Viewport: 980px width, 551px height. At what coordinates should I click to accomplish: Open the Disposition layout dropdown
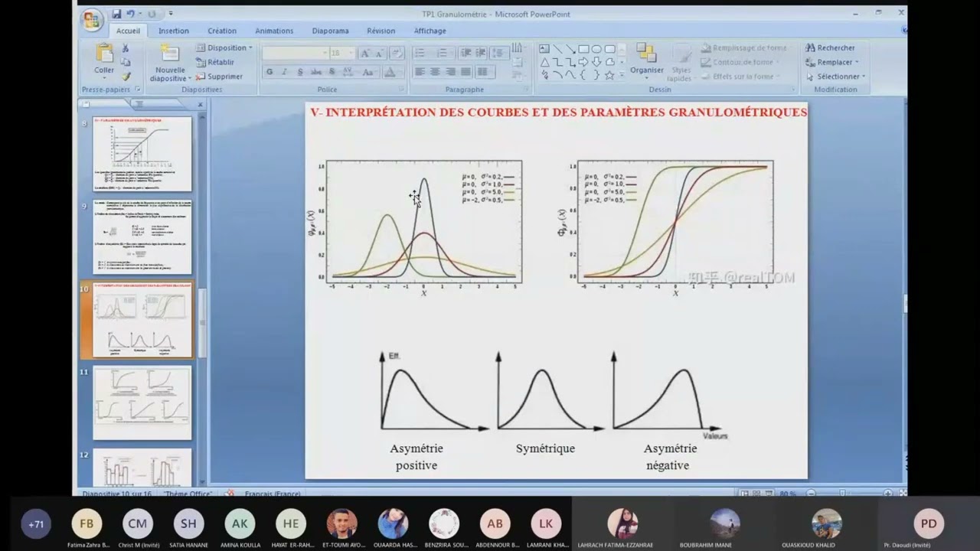(224, 47)
